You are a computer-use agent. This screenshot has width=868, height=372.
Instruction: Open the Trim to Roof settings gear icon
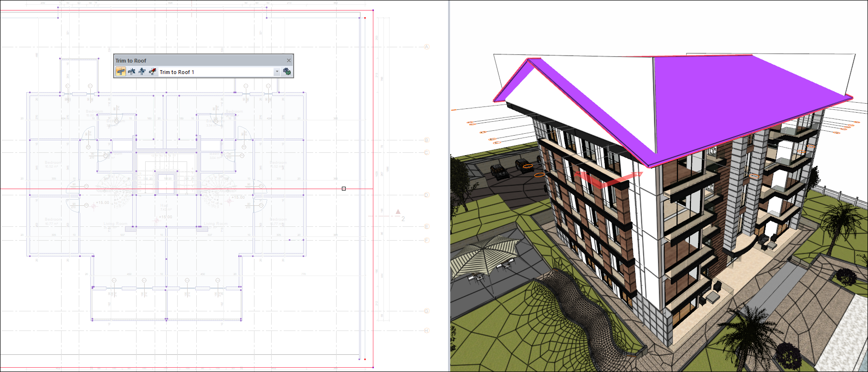(x=286, y=72)
